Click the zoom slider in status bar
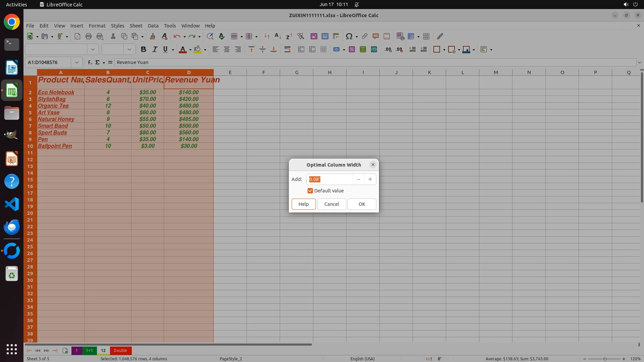This screenshot has width=644, height=362. pyautogui.click(x=604, y=359)
